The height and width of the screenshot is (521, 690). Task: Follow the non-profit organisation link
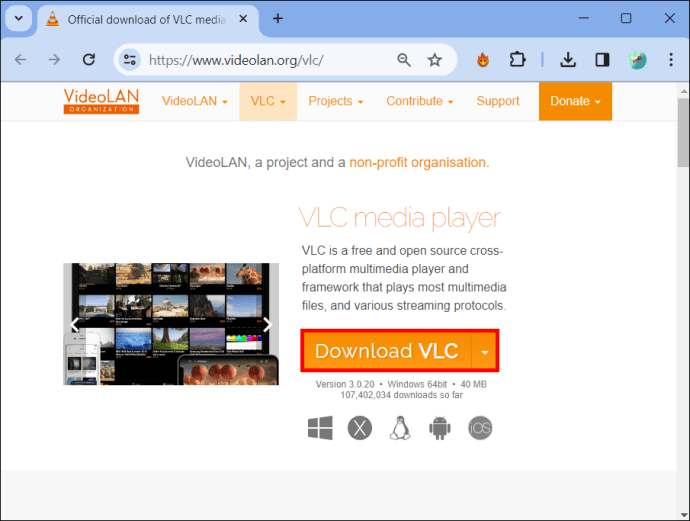point(419,162)
